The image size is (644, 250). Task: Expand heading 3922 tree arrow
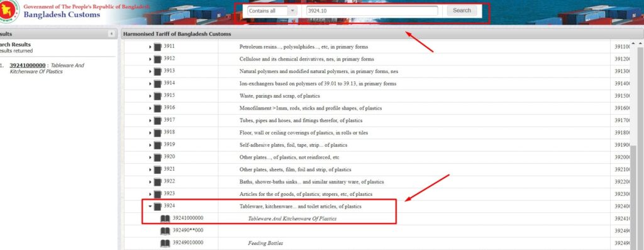(150, 182)
